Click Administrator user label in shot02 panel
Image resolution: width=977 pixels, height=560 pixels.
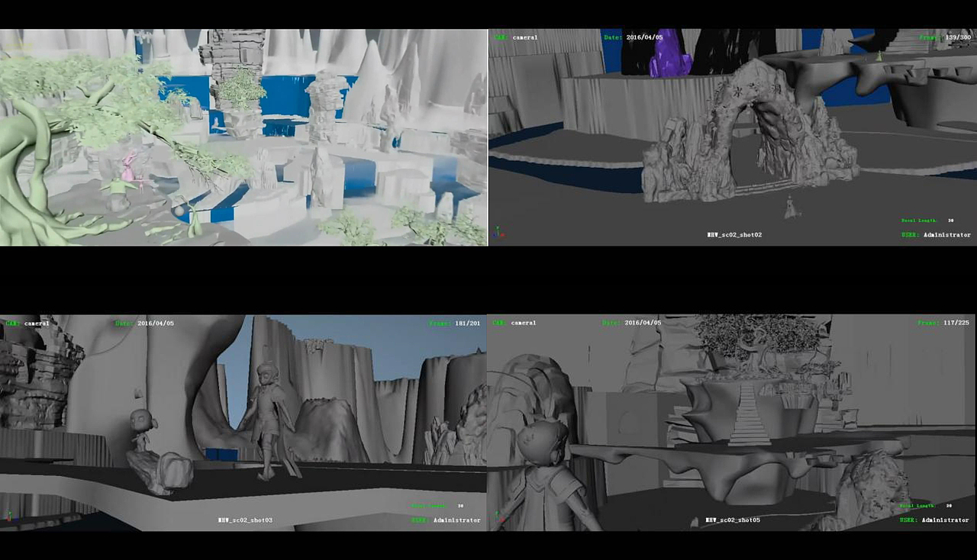[x=947, y=235]
